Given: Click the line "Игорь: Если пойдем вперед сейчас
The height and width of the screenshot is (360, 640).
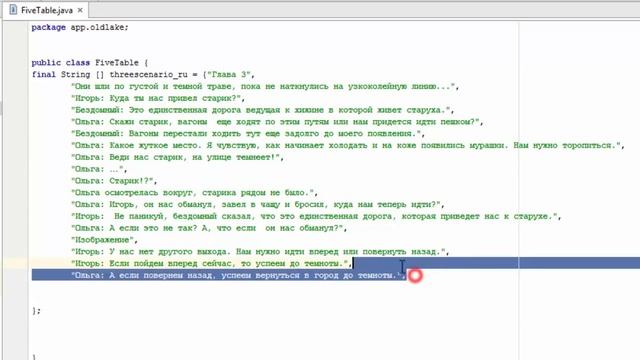Looking at the screenshot, I should click(211, 263).
